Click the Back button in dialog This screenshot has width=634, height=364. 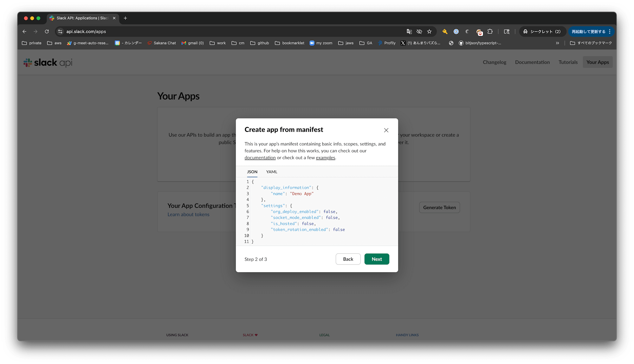pyautogui.click(x=348, y=259)
